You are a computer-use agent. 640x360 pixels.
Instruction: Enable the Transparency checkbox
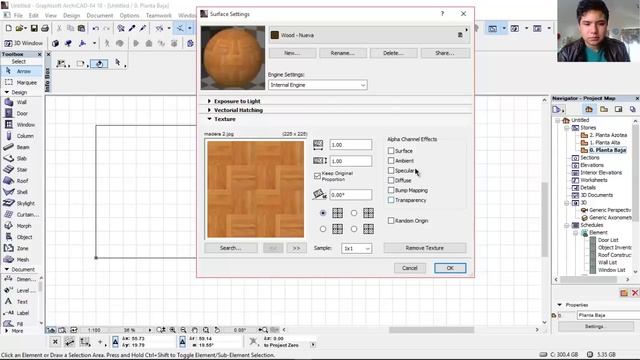[391, 200]
